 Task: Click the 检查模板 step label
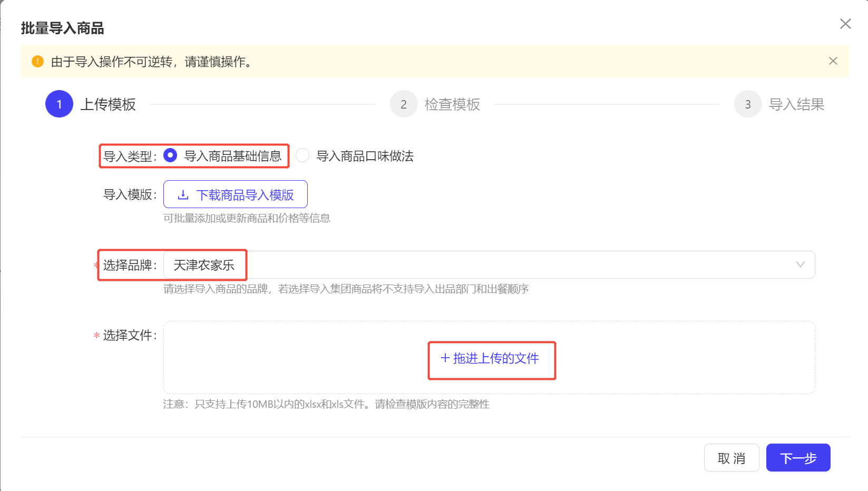point(453,104)
